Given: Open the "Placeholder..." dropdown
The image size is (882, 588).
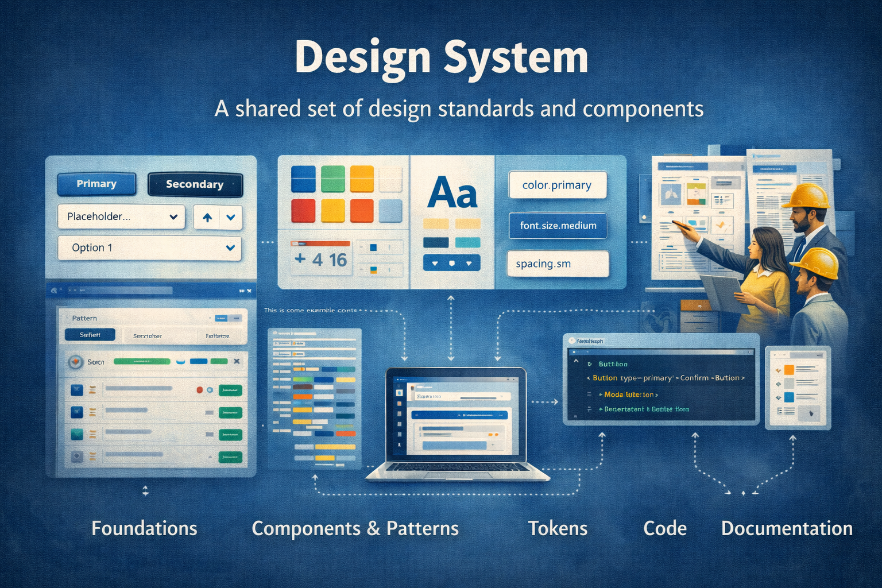Looking at the screenshot, I should pos(121,216).
